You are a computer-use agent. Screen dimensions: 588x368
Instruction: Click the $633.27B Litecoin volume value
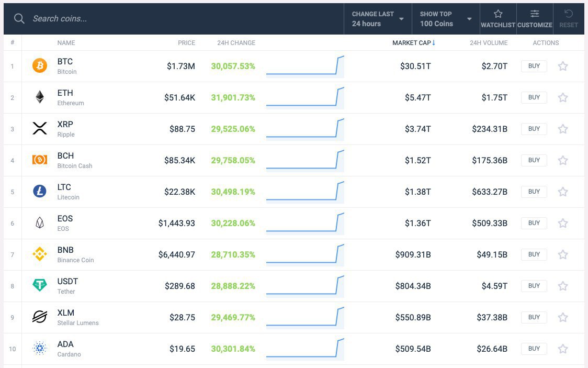pyautogui.click(x=489, y=192)
